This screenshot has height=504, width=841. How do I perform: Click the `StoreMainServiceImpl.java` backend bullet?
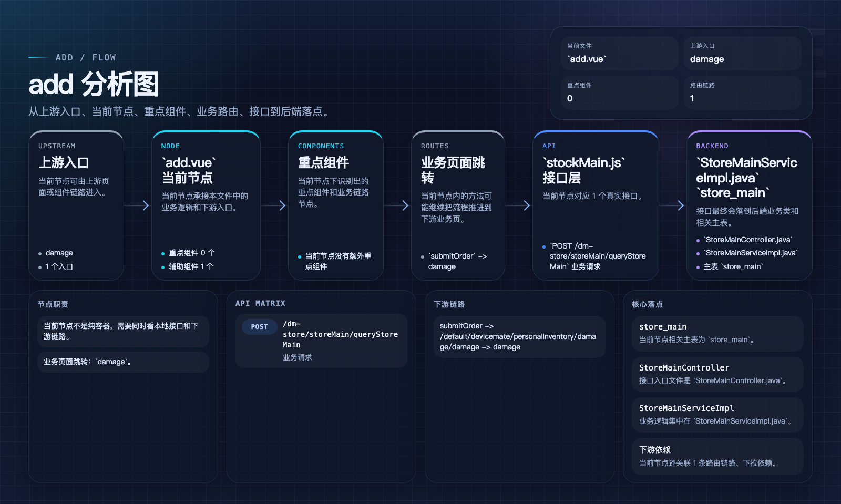coord(751,253)
